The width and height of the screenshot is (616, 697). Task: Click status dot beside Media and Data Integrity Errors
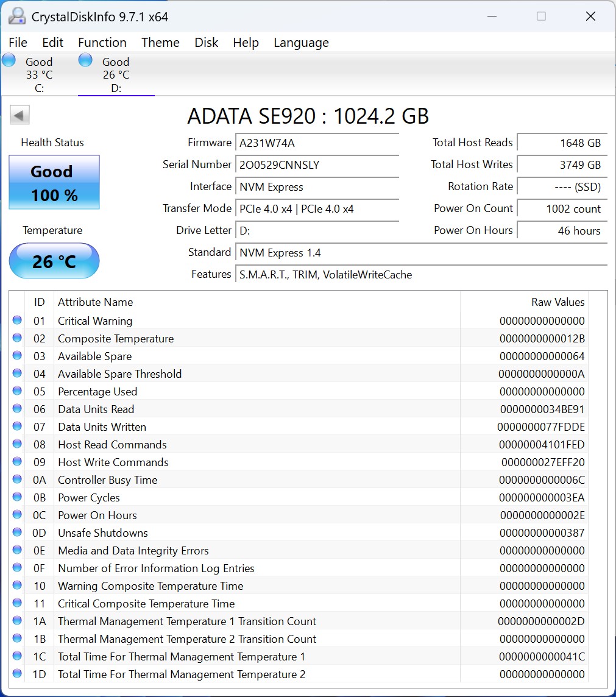pos(17,550)
